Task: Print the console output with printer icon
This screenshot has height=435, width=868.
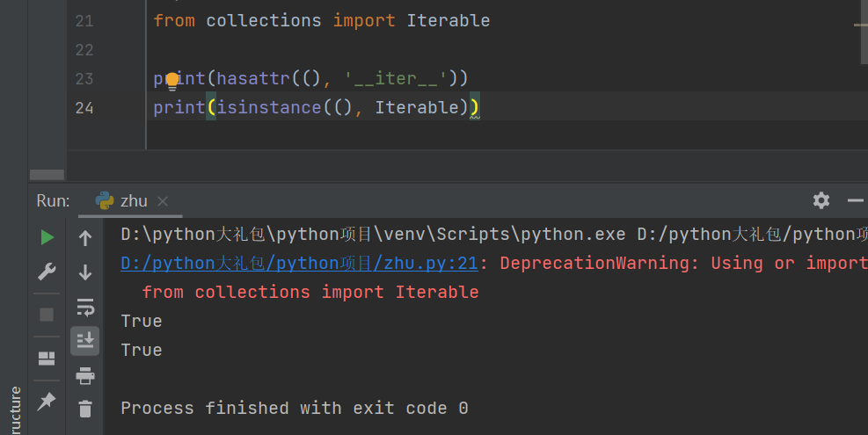Action: pyautogui.click(x=85, y=376)
